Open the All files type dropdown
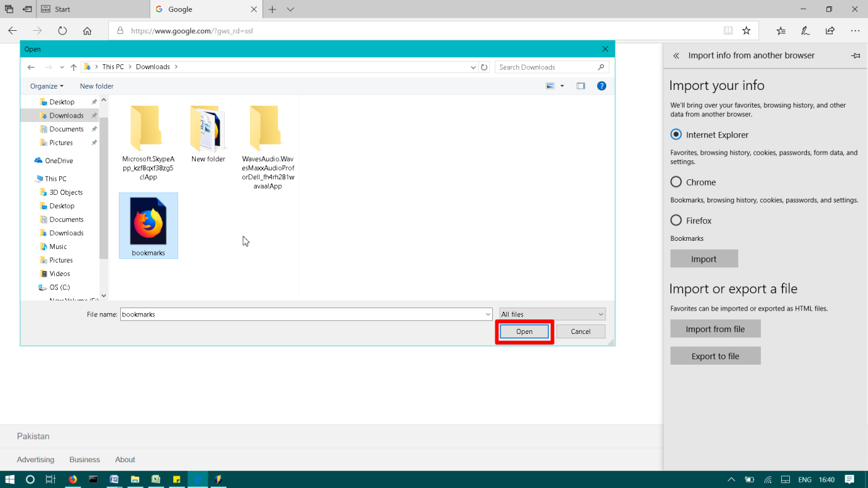This screenshot has width=868, height=488. [x=552, y=314]
